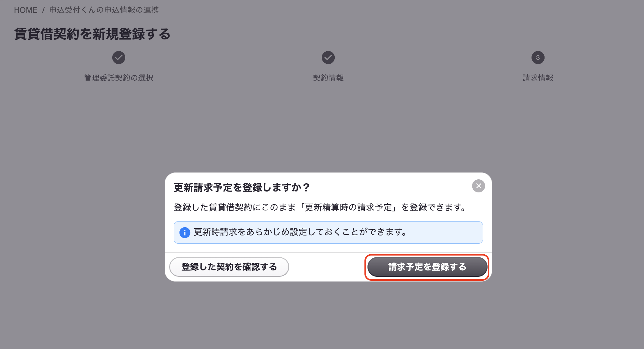Open 申込受付くんの申込情報の連携 breadcrumb
644x349 pixels.
104,10
